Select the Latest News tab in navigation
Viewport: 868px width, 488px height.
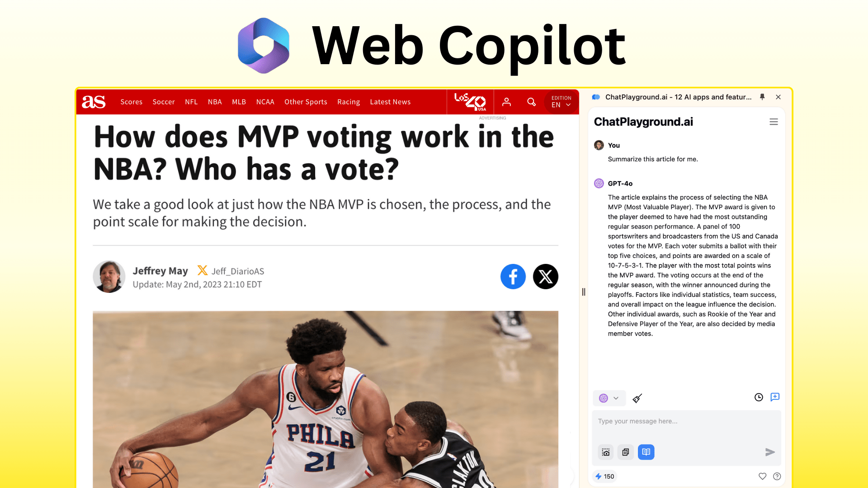coord(390,102)
